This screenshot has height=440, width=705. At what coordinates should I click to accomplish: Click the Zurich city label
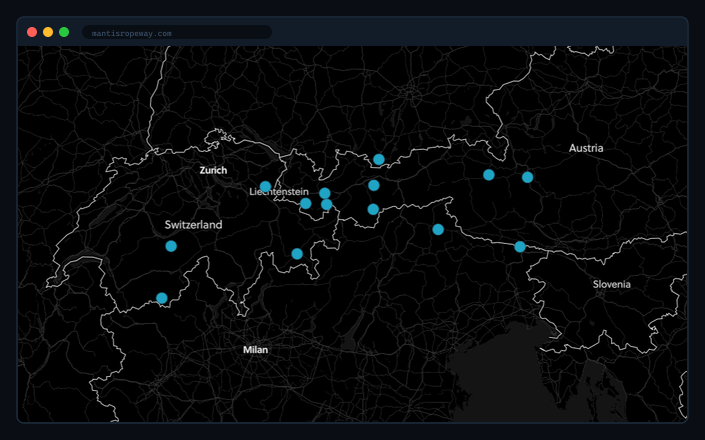pos(213,170)
